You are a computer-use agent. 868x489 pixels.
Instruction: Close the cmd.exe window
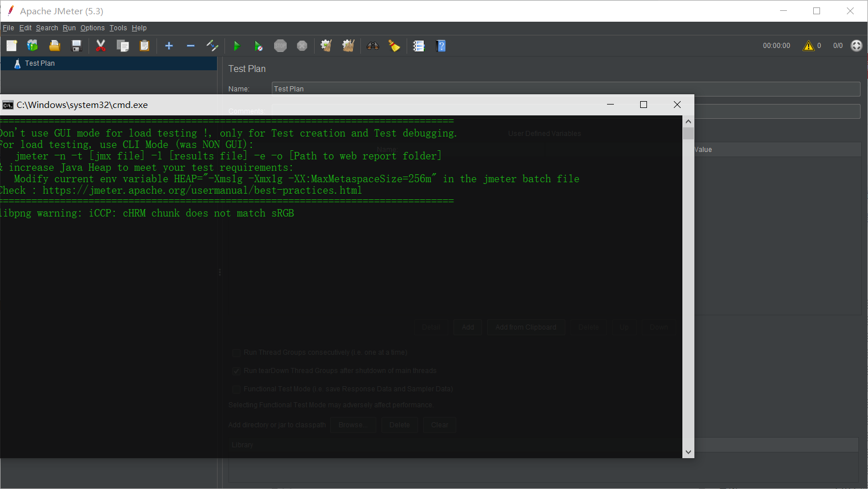(x=677, y=105)
